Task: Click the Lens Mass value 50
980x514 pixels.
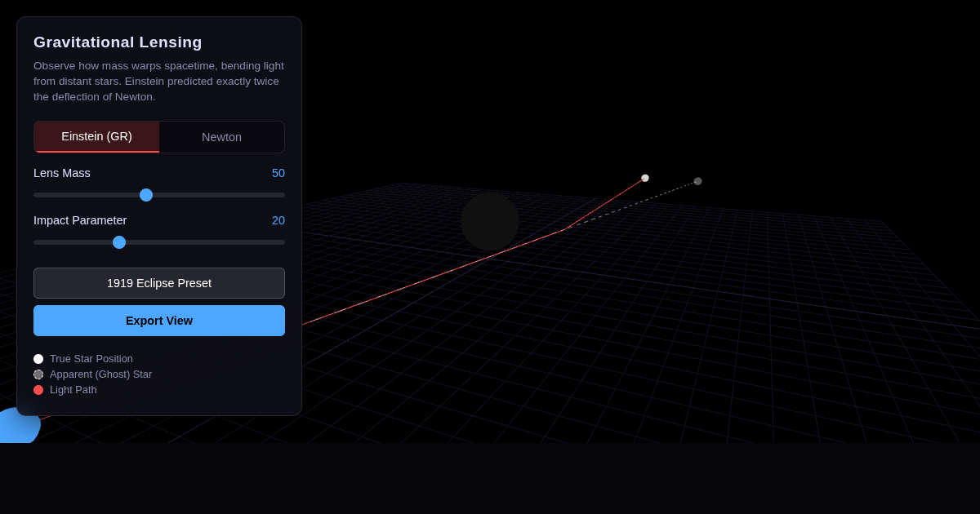Action: coord(278,173)
